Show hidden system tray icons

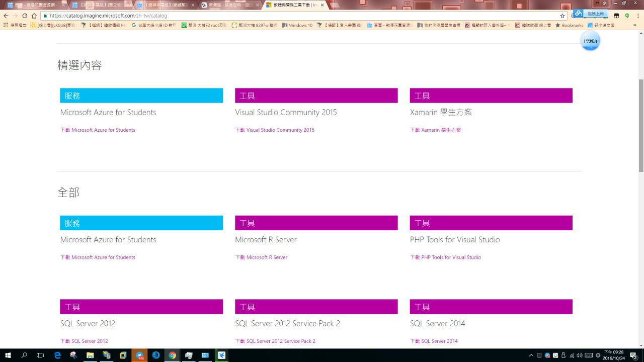[x=531, y=355]
